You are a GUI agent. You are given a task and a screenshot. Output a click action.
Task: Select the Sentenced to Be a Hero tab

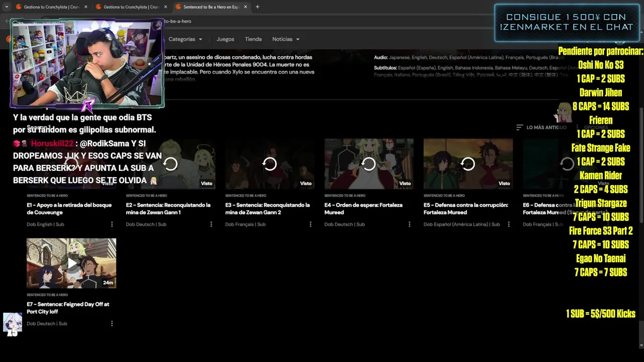(210, 7)
